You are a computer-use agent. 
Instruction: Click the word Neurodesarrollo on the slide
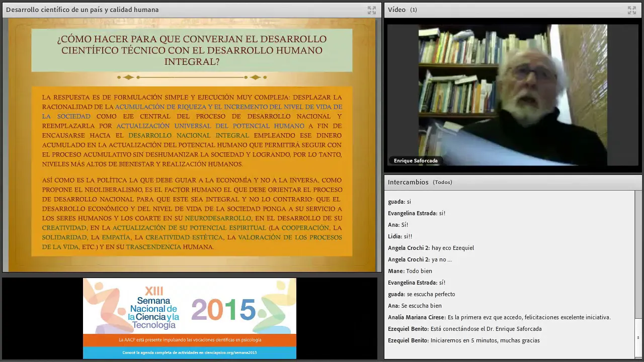point(218,218)
